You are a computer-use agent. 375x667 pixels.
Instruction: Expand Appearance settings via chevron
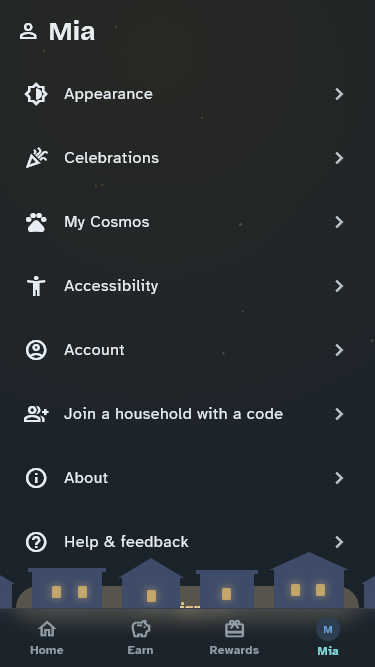tap(339, 94)
